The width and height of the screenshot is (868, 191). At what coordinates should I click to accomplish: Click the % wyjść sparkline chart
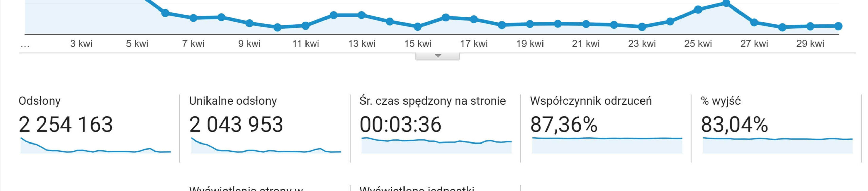[777, 145]
